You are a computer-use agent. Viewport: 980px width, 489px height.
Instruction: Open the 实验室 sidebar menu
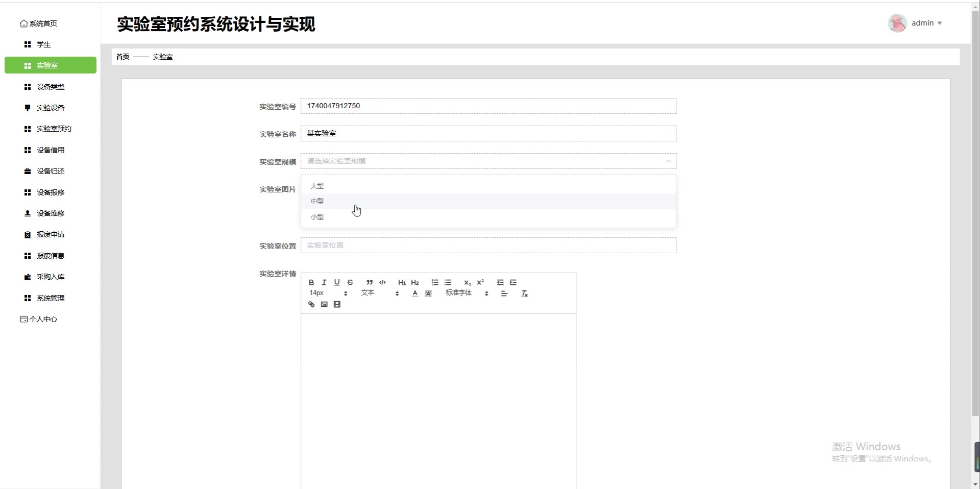(51, 65)
